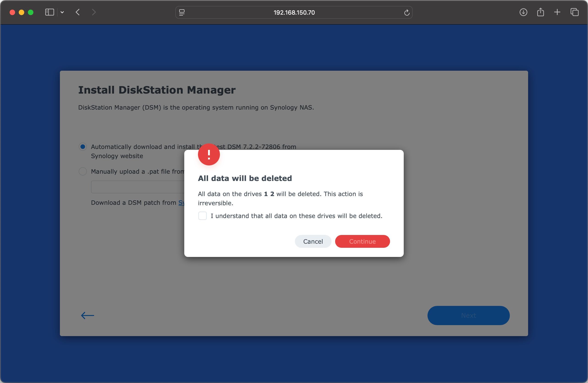Viewport: 588px width, 383px height.
Task: Open a new tab with the plus icon
Action: click(557, 12)
